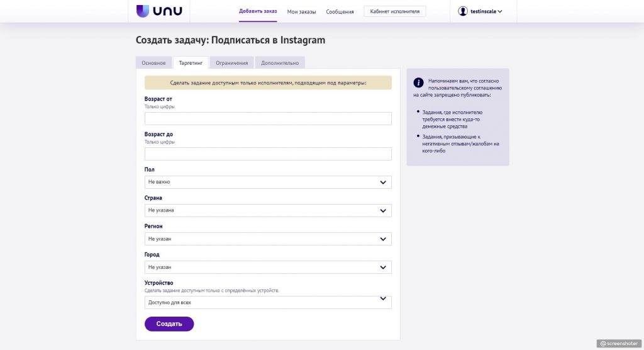Expand the Страна dropdown
This screenshot has width=644, height=350.
coord(268,211)
